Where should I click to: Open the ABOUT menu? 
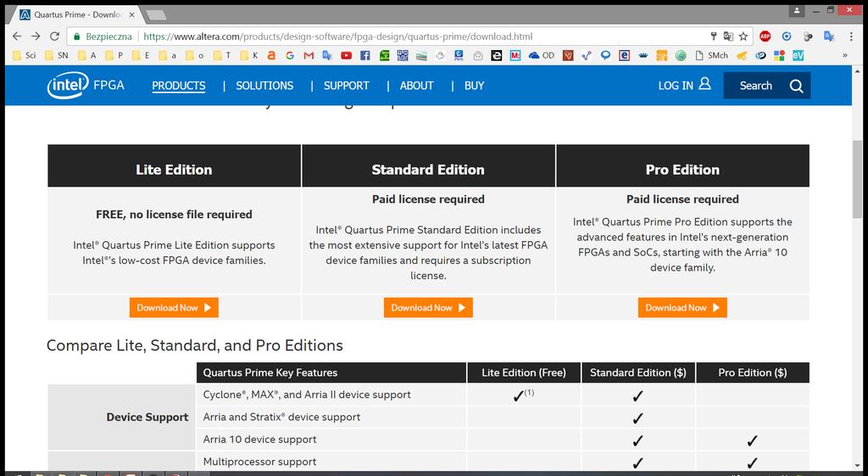pyautogui.click(x=417, y=86)
